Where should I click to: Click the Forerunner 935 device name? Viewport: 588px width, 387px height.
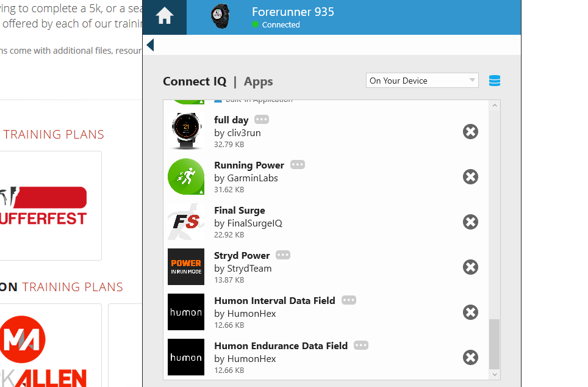point(293,12)
